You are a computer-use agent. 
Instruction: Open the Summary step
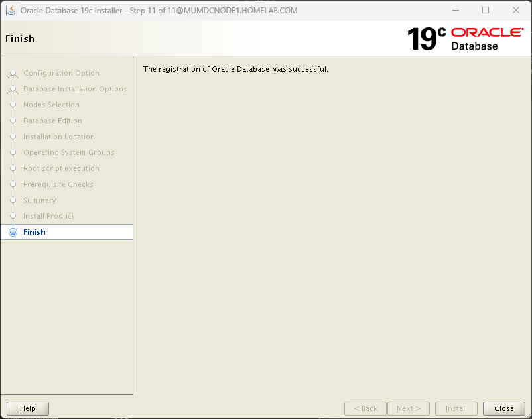(40, 201)
